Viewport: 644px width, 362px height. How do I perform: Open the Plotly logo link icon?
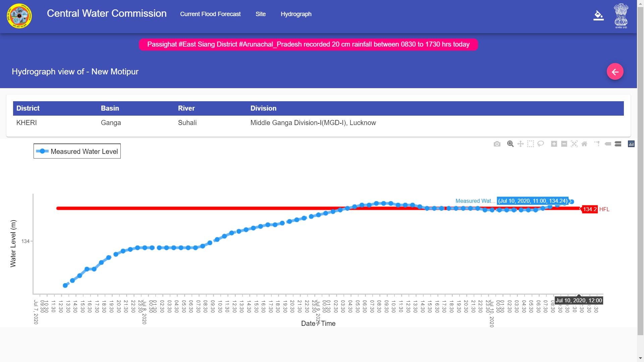click(x=631, y=144)
